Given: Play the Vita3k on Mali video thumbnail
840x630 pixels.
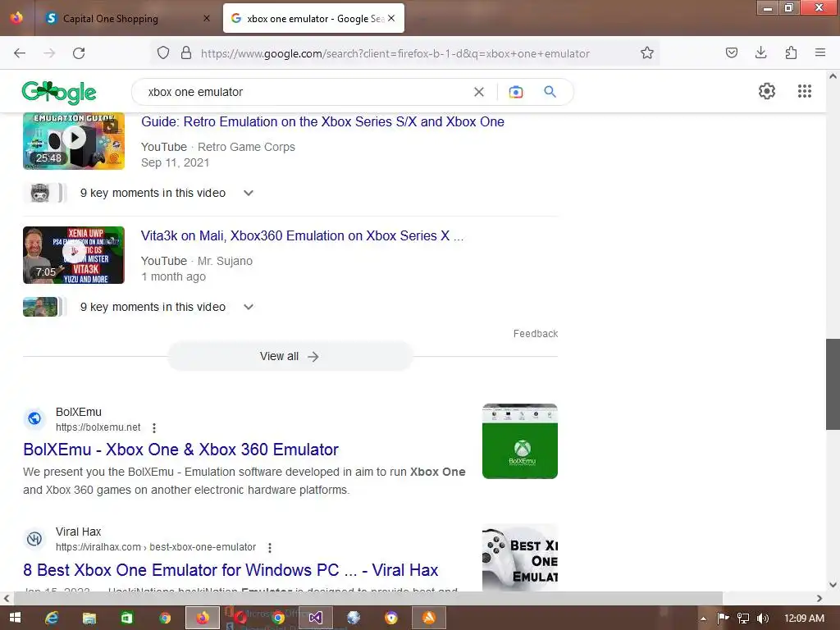Looking at the screenshot, I should pyautogui.click(x=74, y=255).
